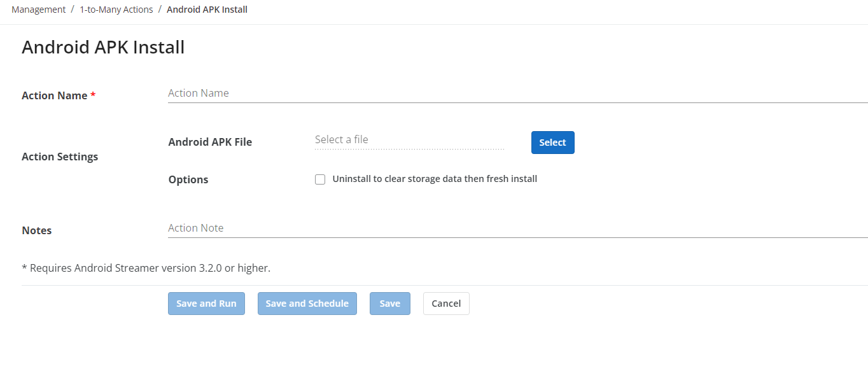Click the Action Name label

(59, 95)
